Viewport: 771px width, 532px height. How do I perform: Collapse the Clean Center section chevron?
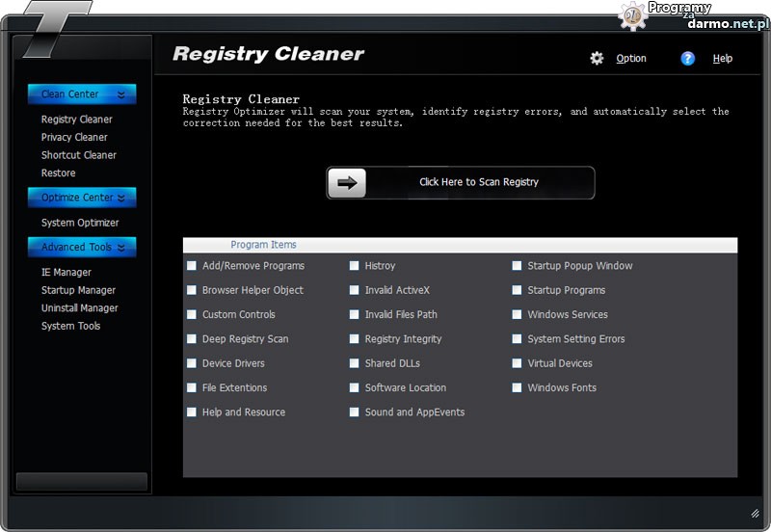(121, 94)
